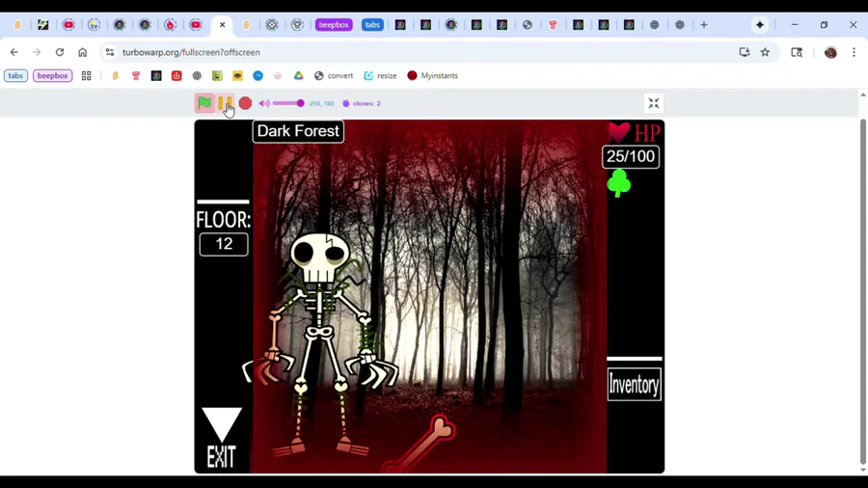Click the EXIT label in the game
Screen dimensions: 868x488
tap(222, 457)
